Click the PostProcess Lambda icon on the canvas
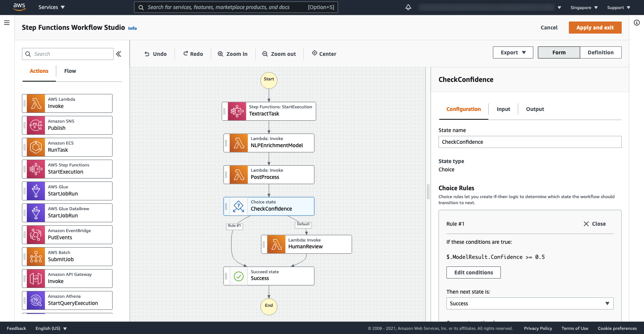Screen dimensions: 644x334 (x=239, y=175)
